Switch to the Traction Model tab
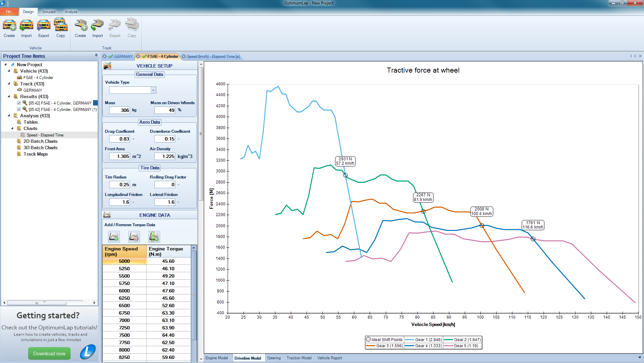This screenshot has height=363, width=644. coord(299,358)
